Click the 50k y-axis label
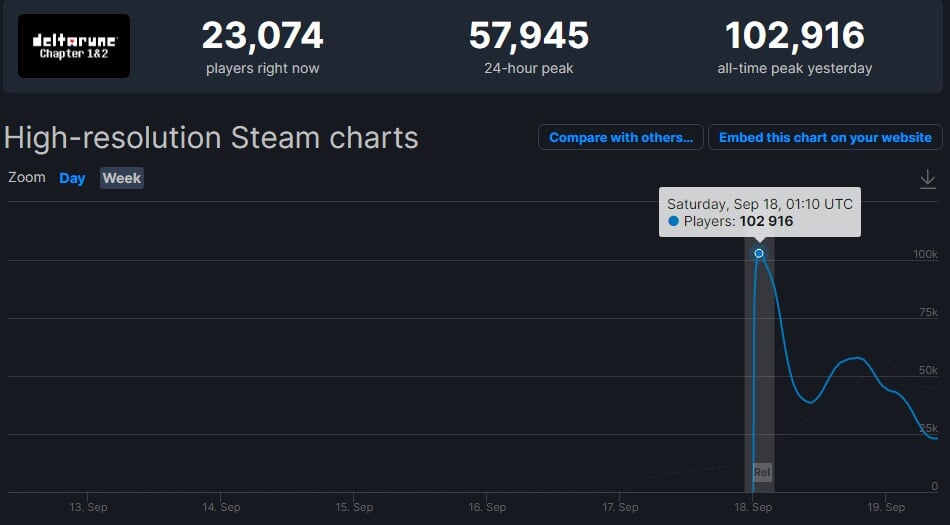This screenshot has height=525, width=950. pos(929,370)
